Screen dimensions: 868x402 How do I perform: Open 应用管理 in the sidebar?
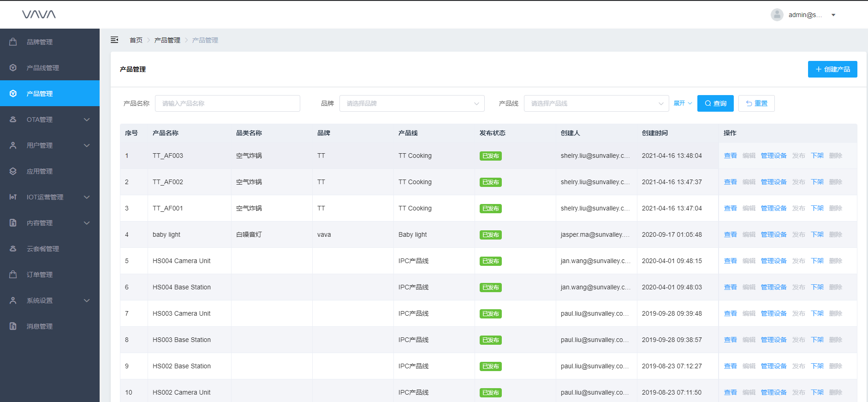click(x=50, y=171)
